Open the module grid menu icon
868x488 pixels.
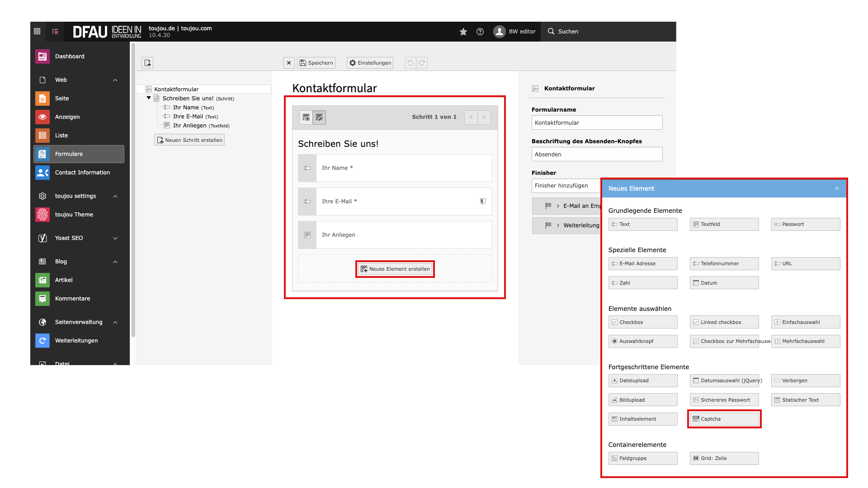point(37,32)
